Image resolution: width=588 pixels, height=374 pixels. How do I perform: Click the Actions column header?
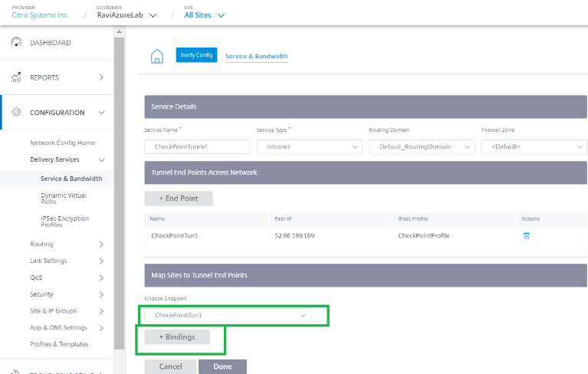(531, 219)
